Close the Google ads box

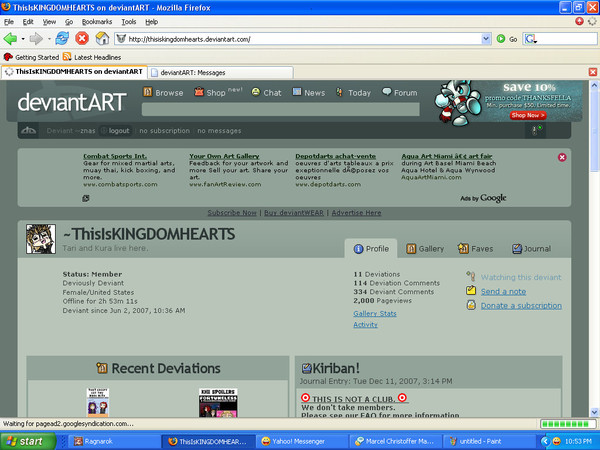click(562, 157)
